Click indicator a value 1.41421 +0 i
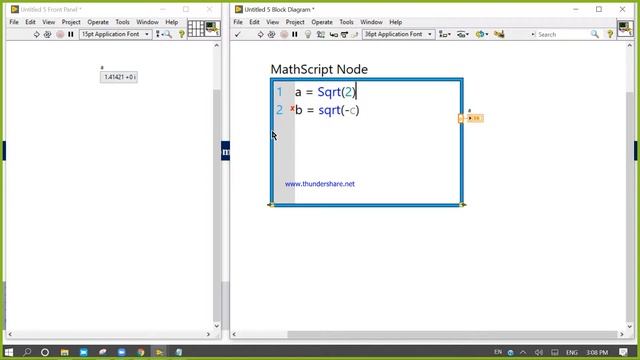 click(x=119, y=77)
